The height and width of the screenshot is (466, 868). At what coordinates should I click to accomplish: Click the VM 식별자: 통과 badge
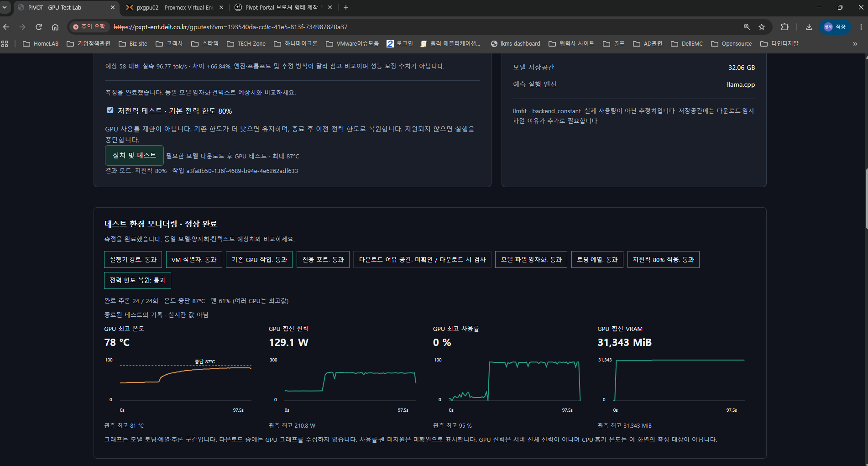[x=194, y=260]
